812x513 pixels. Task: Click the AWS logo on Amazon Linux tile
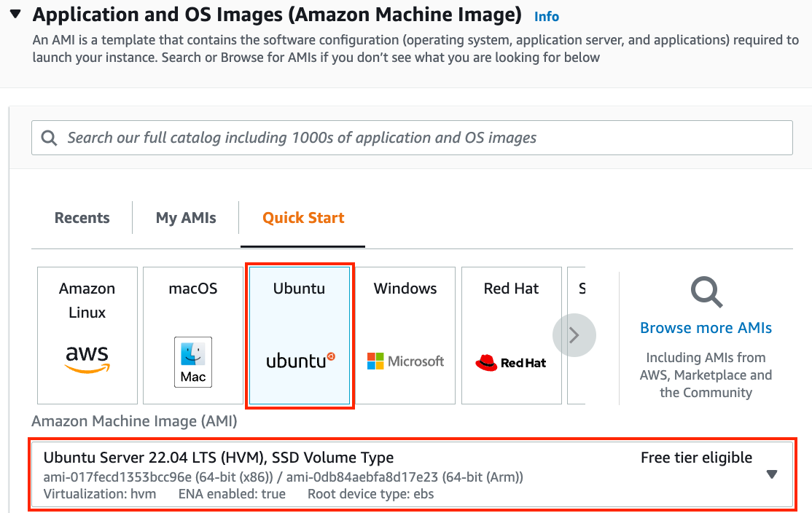[87, 359]
